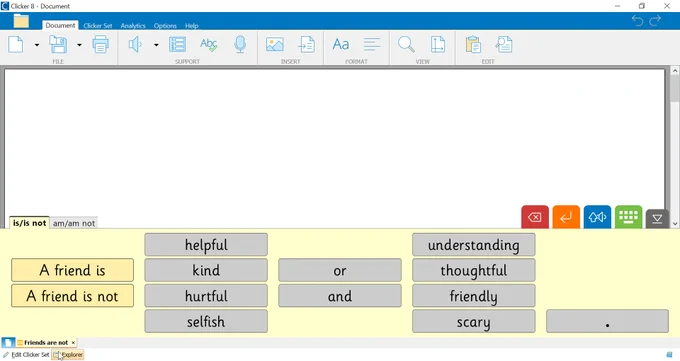Open font formatting (Aa)

pyautogui.click(x=340, y=44)
